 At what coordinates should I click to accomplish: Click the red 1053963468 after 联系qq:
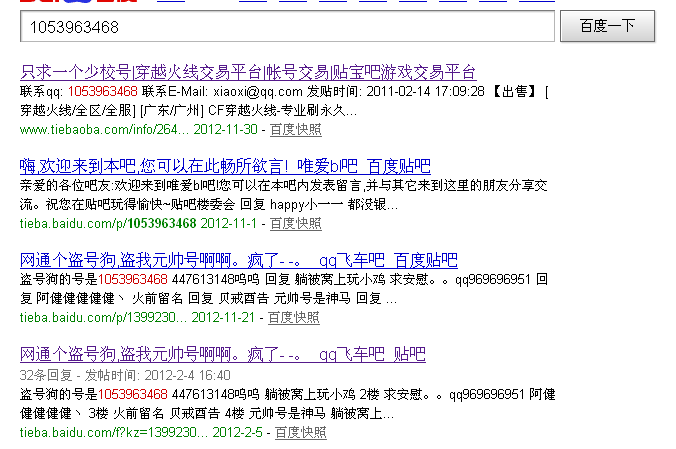coord(103,91)
